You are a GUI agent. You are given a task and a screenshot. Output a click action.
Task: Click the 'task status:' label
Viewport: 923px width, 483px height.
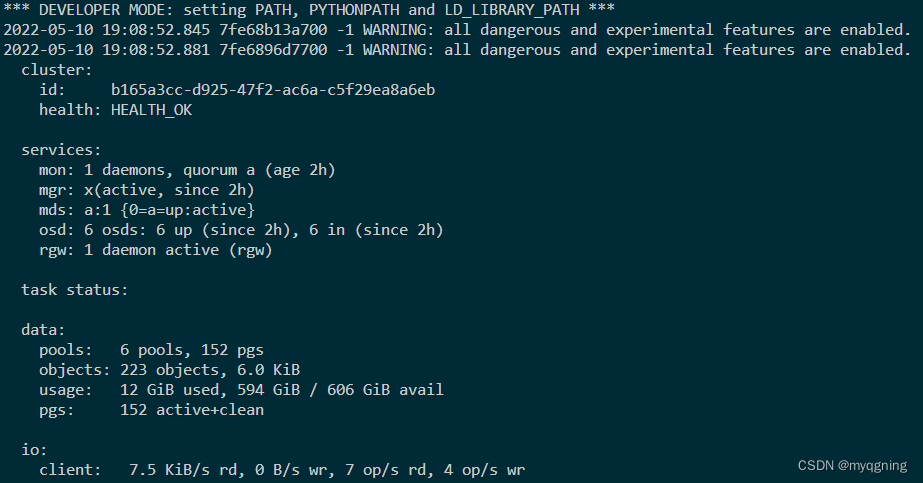coord(74,290)
